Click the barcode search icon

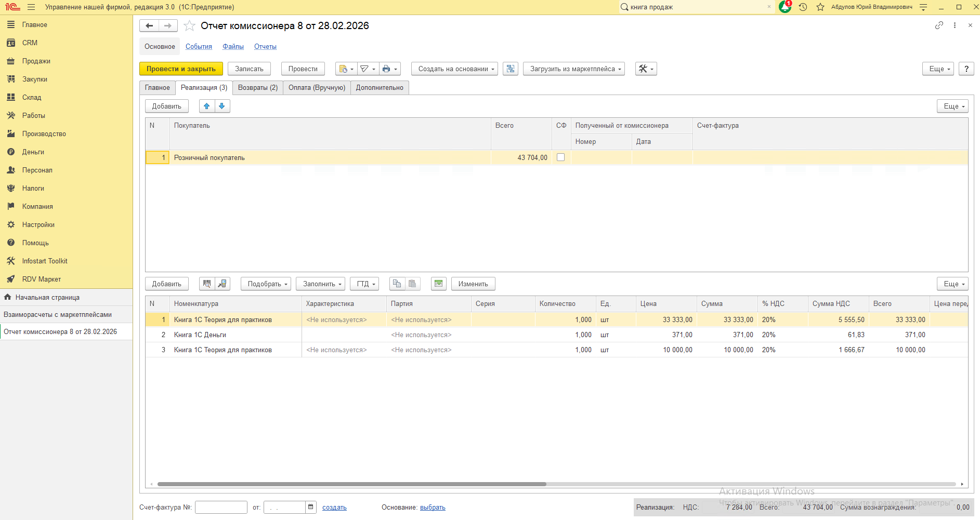(207, 284)
